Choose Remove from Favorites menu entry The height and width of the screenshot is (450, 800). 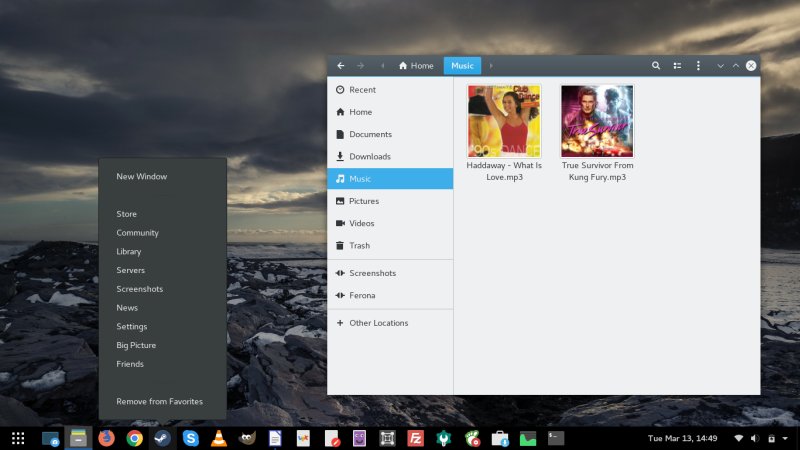(x=162, y=402)
